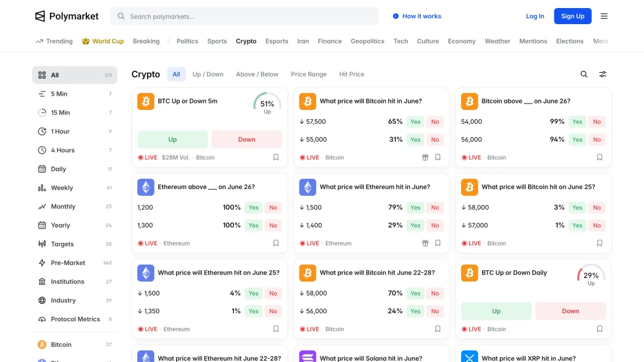The width and height of the screenshot is (644, 362).
Task: Go to the Elections category
Action: pyautogui.click(x=569, y=41)
